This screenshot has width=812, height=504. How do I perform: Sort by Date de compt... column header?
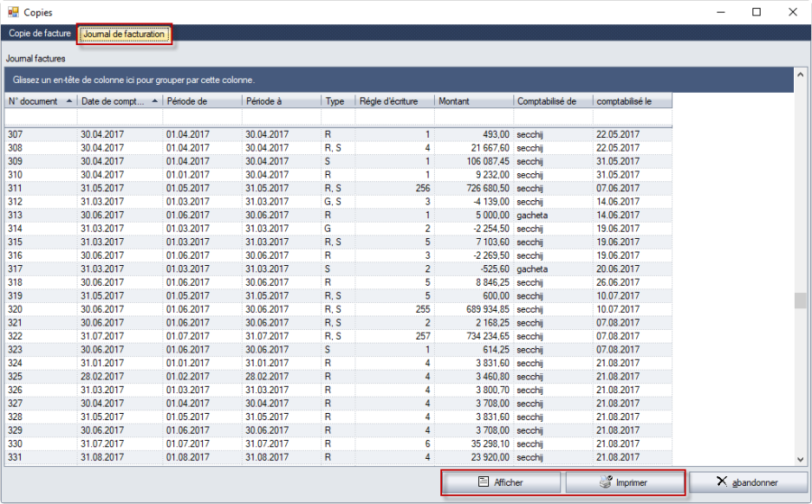[x=120, y=101]
